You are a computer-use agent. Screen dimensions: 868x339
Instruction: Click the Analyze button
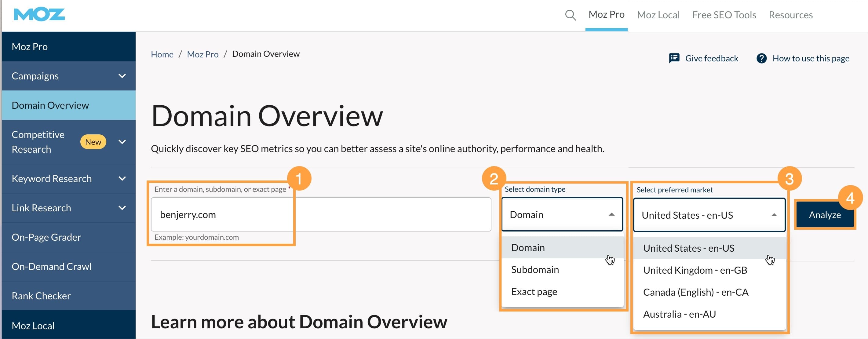point(825,215)
